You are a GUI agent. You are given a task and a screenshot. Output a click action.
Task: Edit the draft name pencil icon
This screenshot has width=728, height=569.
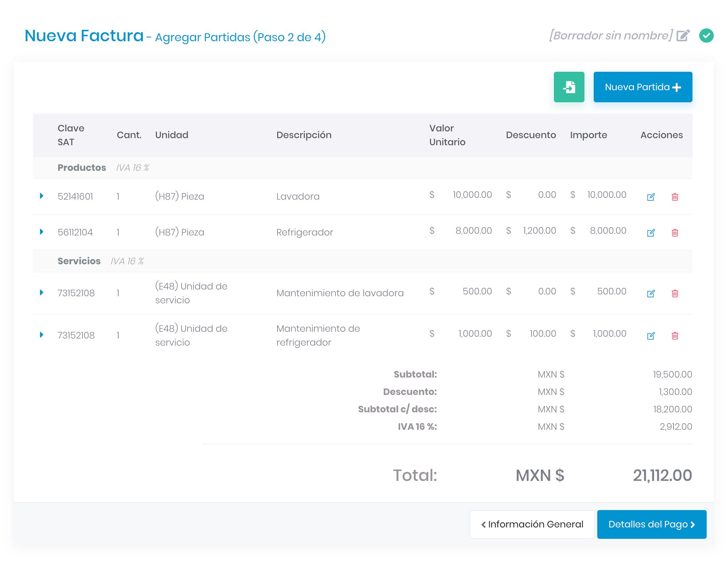click(683, 36)
